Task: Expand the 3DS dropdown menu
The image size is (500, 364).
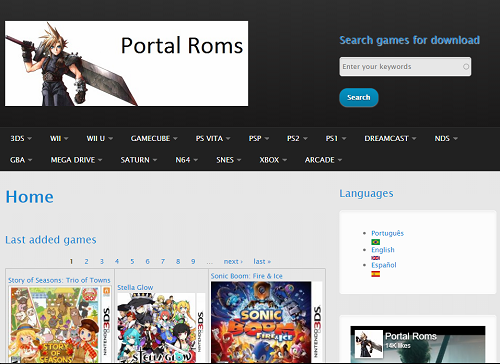Action: (21, 138)
